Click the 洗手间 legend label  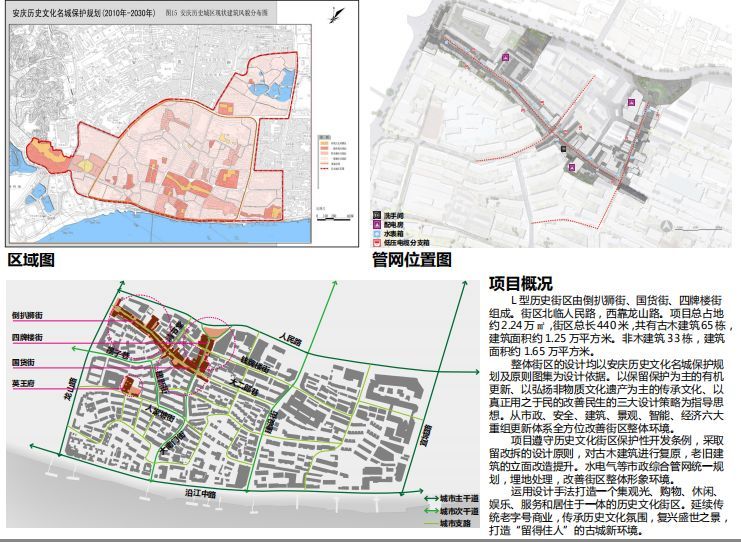pyautogui.click(x=394, y=216)
